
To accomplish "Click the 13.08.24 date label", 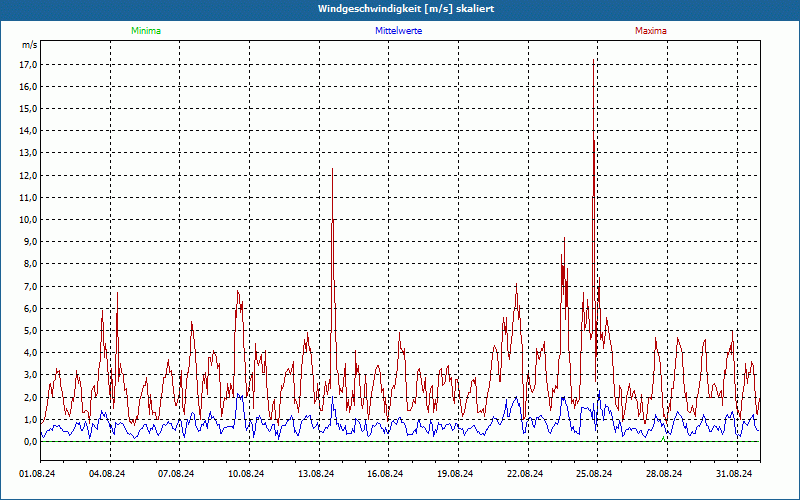I will (316, 474).
